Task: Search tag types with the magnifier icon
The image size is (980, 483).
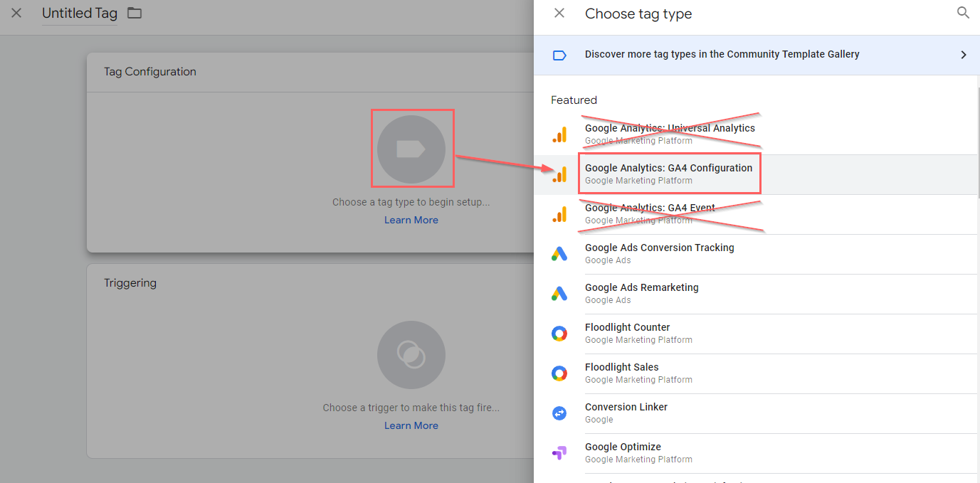Action: pos(963,13)
